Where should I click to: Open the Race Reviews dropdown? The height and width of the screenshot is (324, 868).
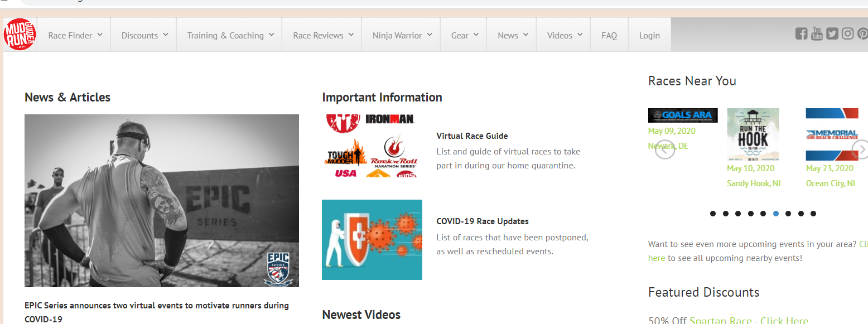click(x=323, y=35)
